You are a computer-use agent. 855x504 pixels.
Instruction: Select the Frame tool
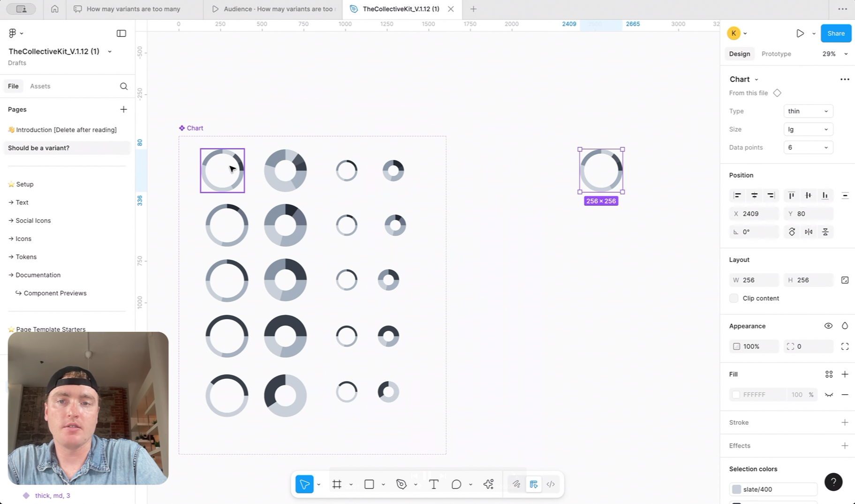(337, 484)
